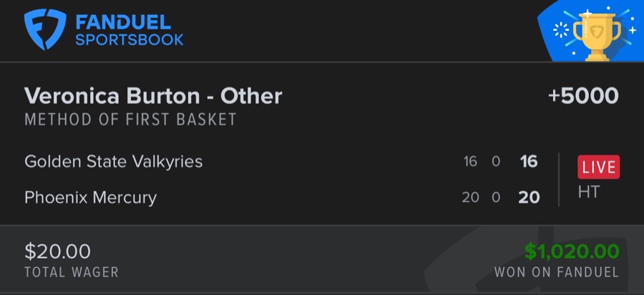
Task: Click the Mercury first quarter score
Action: 470,197
